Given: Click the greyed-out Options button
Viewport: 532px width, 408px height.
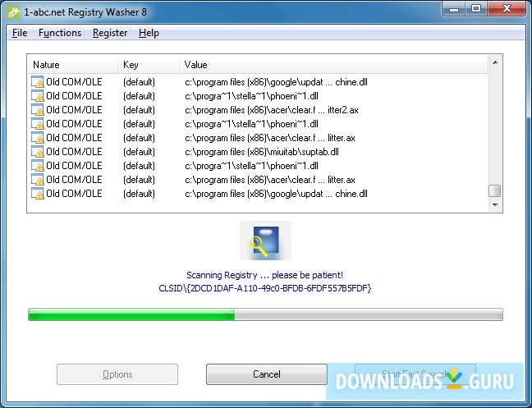Looking at the screenshot, I should click(117, 374).
